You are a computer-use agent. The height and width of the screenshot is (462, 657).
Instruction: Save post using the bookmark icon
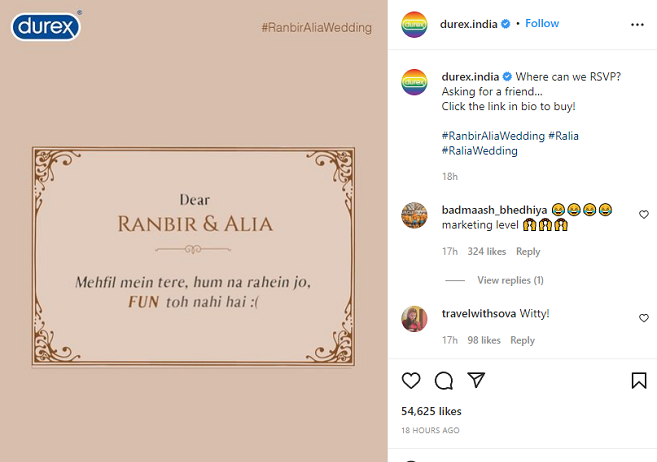coord(639,380)
